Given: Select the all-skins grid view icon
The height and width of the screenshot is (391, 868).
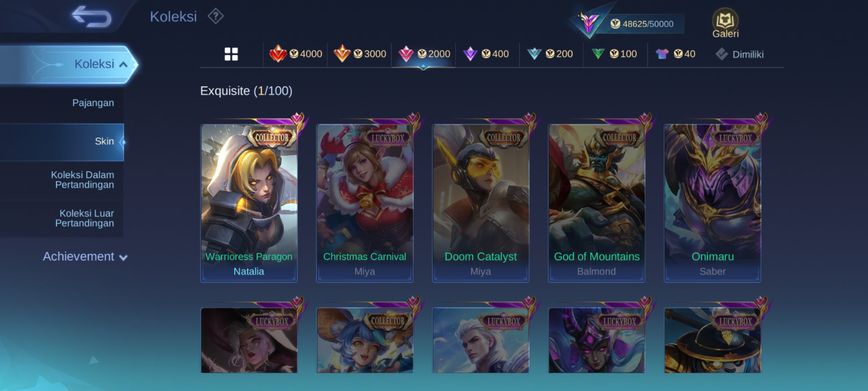Looking at the screenshot, I should pos(231,54).
